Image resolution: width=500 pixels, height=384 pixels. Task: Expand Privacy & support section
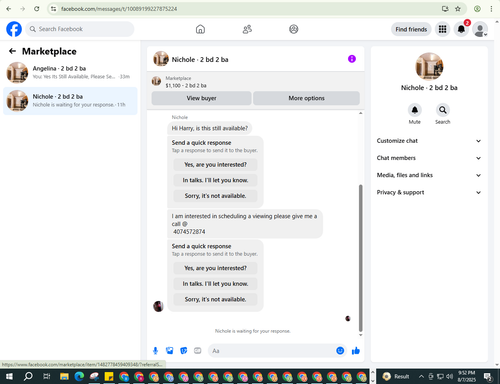(x=429, y=192)
